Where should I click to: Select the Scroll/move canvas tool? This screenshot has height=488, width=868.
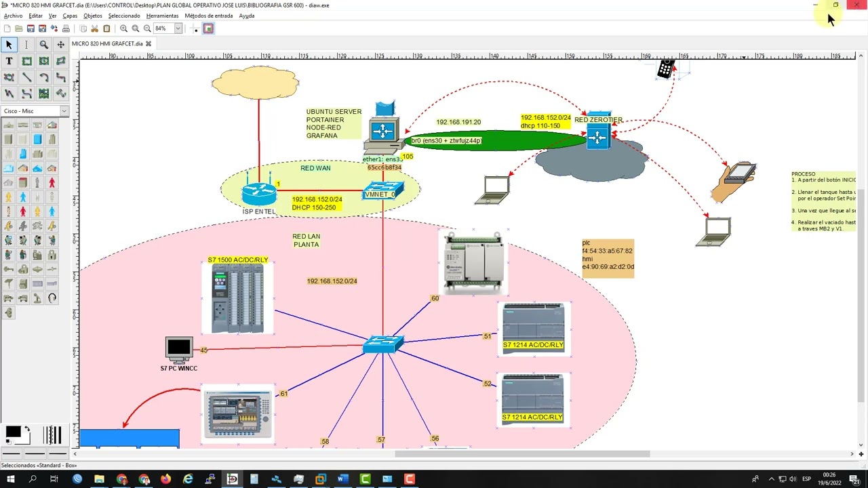click(60, 44)
